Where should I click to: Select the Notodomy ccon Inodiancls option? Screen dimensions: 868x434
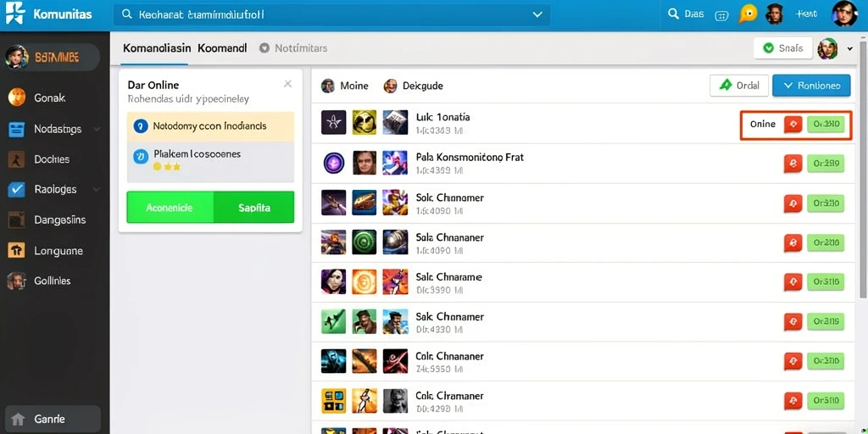[x=210, y=125]
